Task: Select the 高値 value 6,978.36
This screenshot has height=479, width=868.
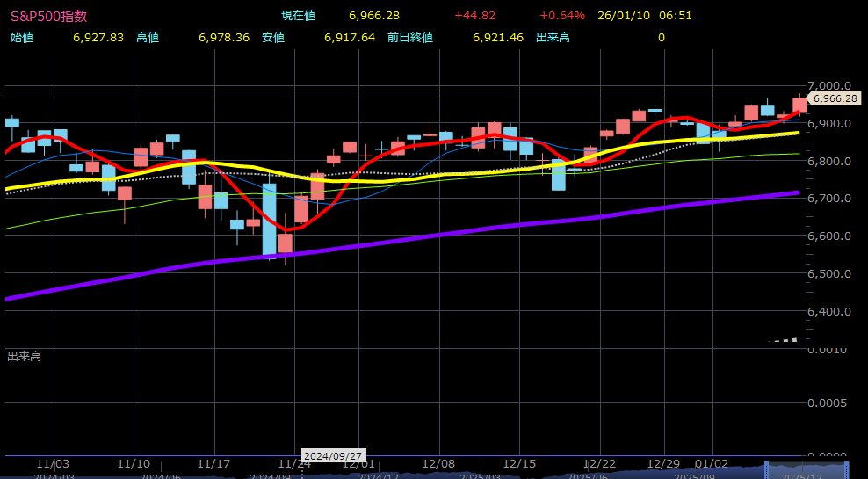Action: coord(224,38)
